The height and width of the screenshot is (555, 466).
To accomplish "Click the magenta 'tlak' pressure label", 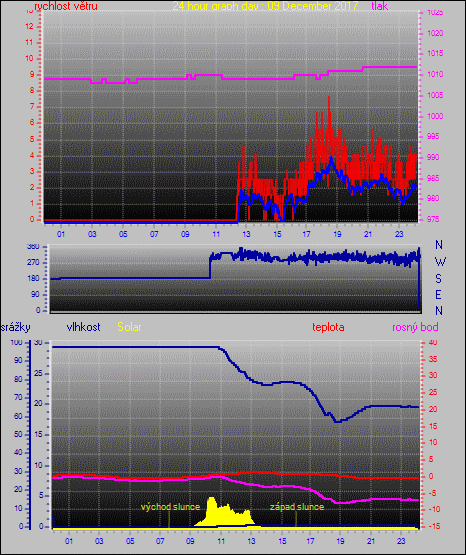I will pyautogui.click(x=380, y=6).
